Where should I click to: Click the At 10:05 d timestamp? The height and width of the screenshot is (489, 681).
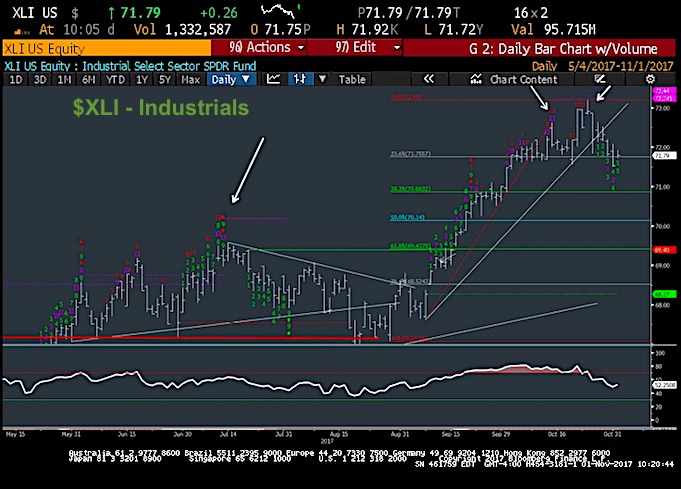click(77, 30)
